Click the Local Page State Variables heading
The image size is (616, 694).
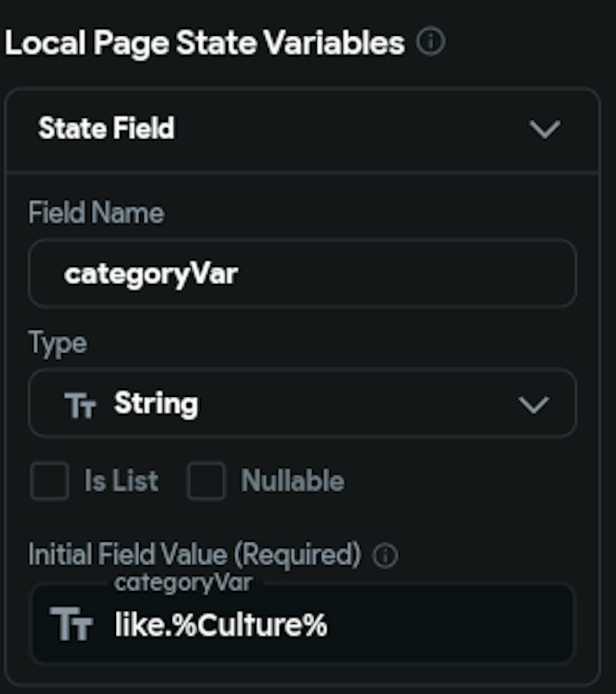(x=205, y=43)
